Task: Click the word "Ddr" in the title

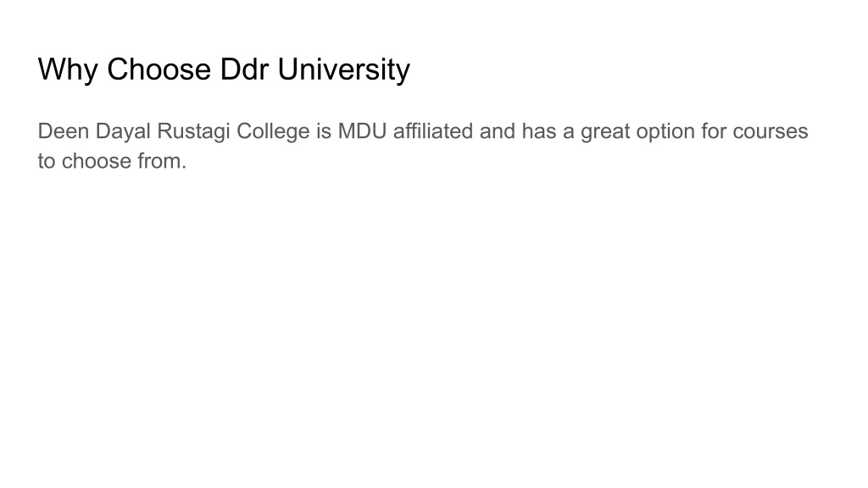Action: 244,69
